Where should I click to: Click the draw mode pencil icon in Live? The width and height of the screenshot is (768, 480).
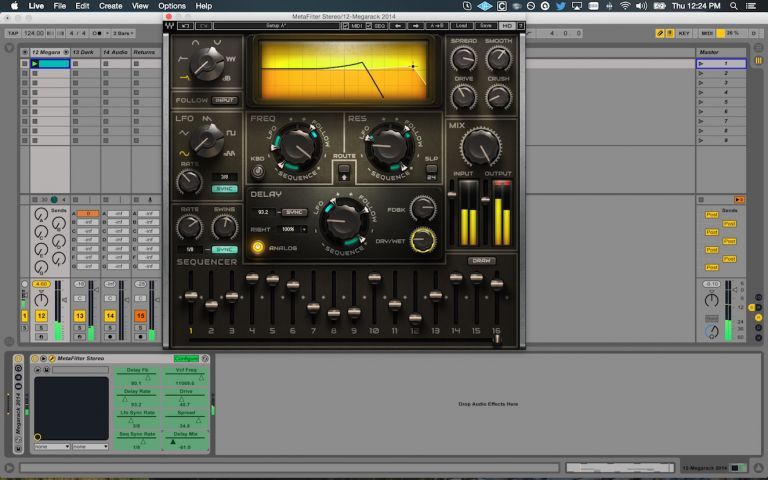660,33
